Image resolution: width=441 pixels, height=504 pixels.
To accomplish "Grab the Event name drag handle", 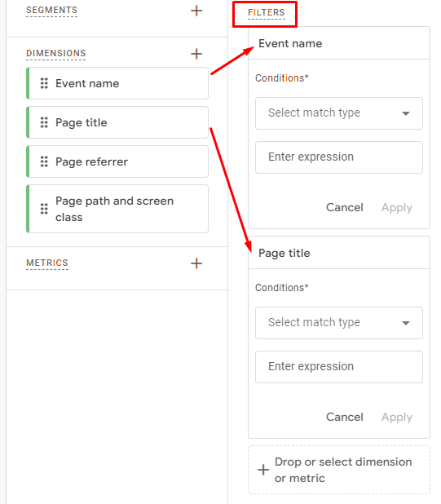I will tap(44, 83).
